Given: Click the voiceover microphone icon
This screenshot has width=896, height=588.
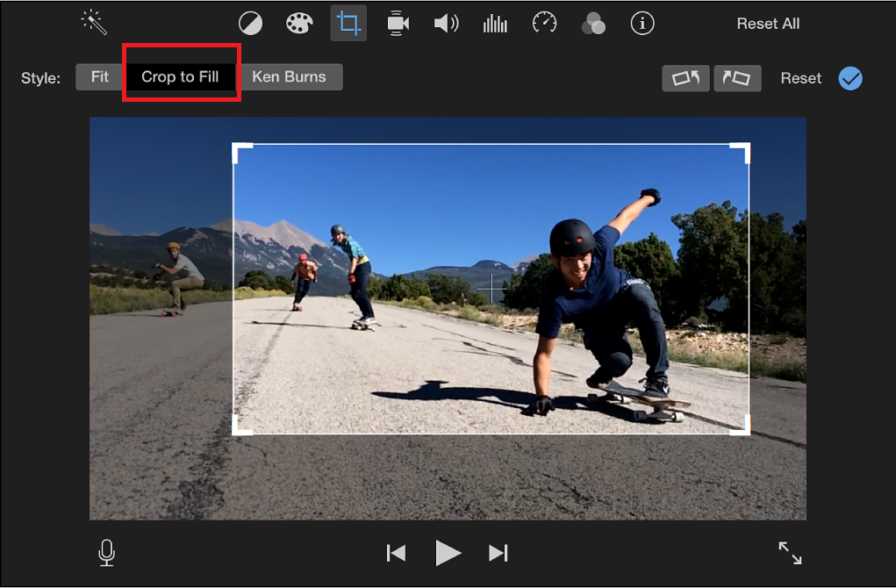Looking at the screenshot, I should pos(106,553).
